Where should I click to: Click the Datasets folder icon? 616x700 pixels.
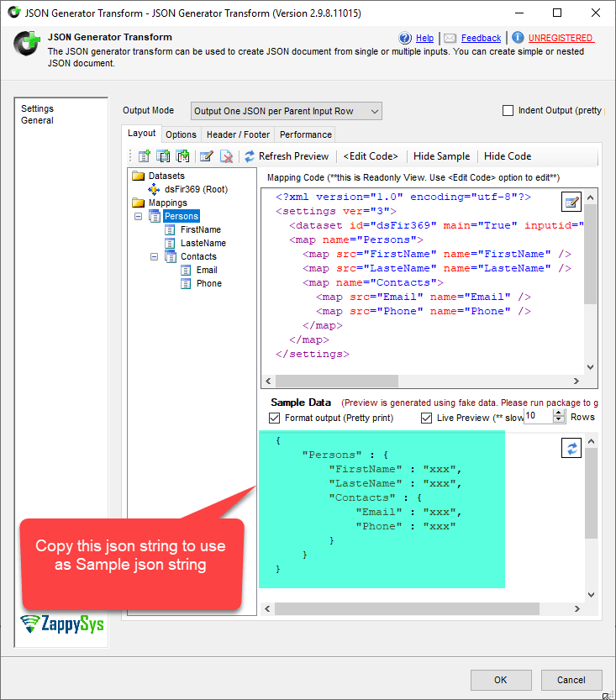point(139,176)
